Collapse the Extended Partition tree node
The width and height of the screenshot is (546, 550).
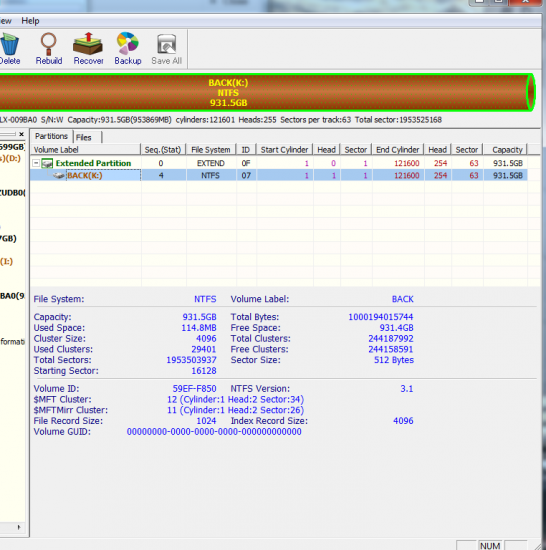pos(36,163)
